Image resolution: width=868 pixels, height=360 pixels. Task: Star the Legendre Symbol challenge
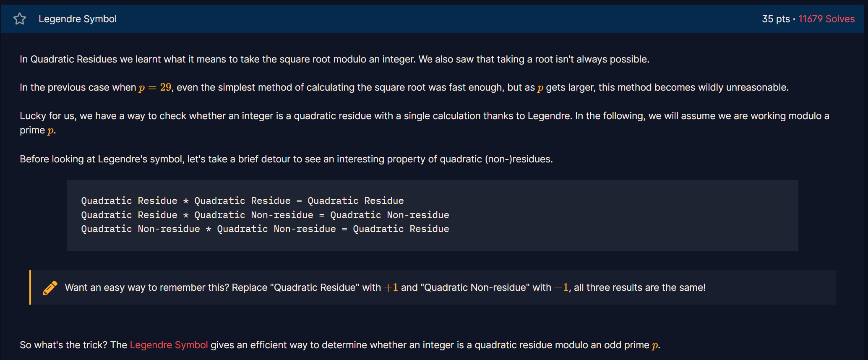[x=20, y=19]
